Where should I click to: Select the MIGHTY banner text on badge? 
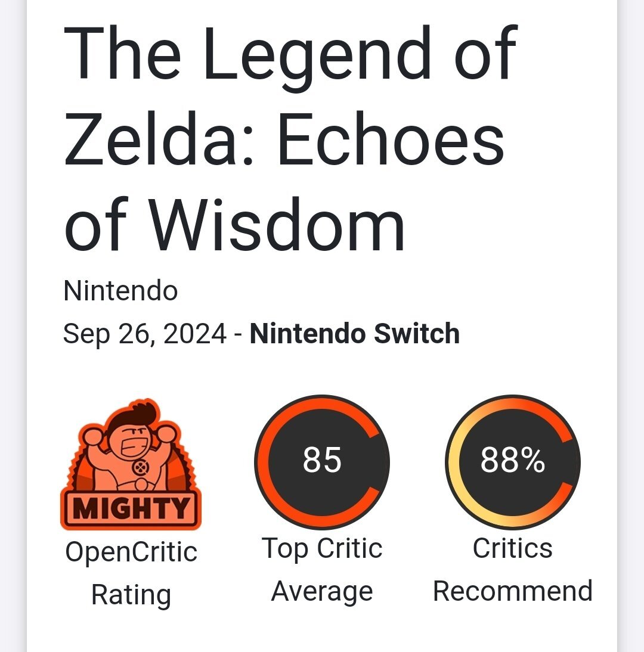(x=131, y=508)
